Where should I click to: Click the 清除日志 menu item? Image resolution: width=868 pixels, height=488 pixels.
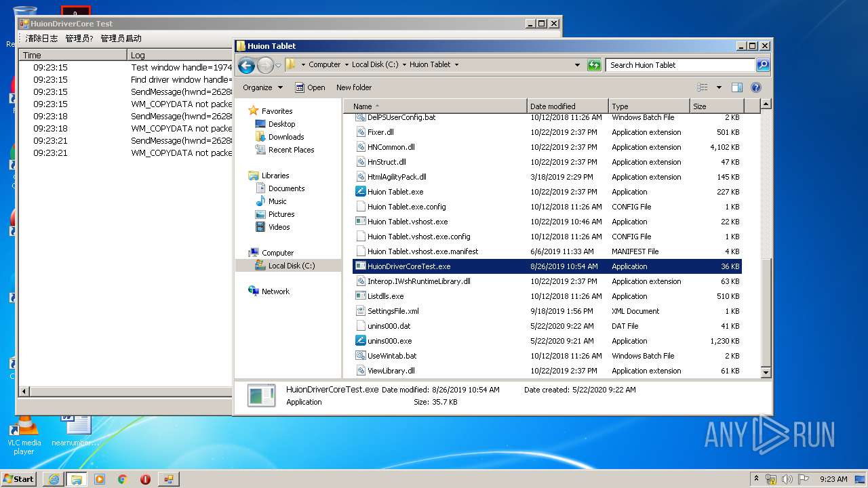(x=42, y=39)
